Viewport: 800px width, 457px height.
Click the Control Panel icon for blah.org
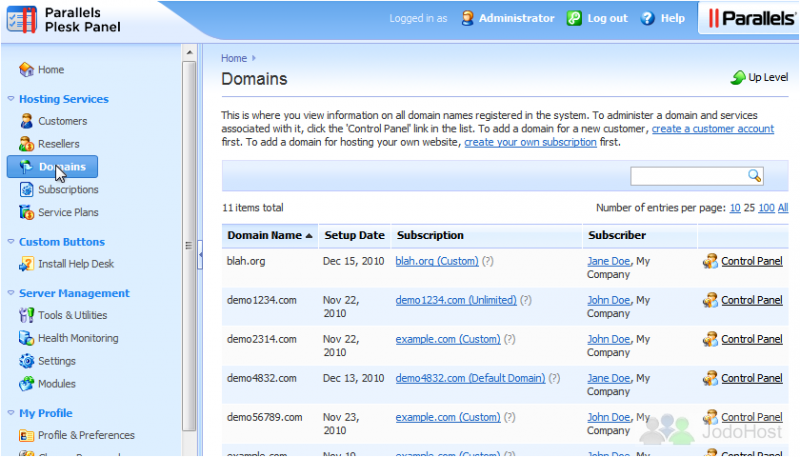(710, 261)
